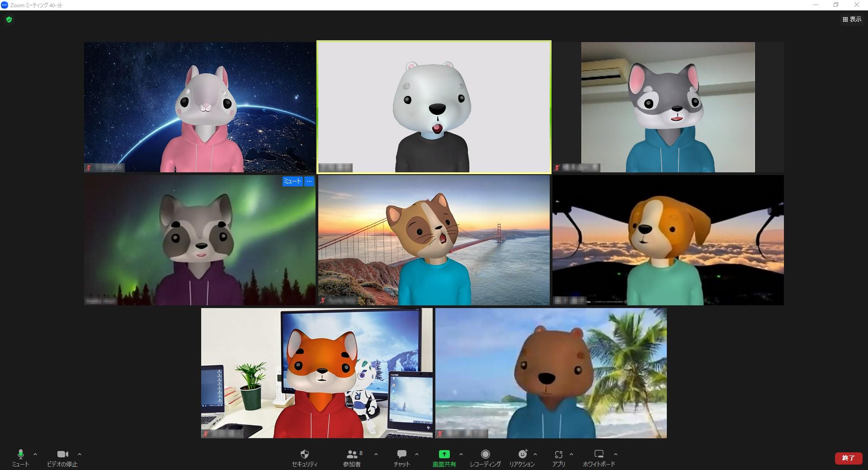
Task: Open the Chat bubble icon
Action: click(401, 454)
